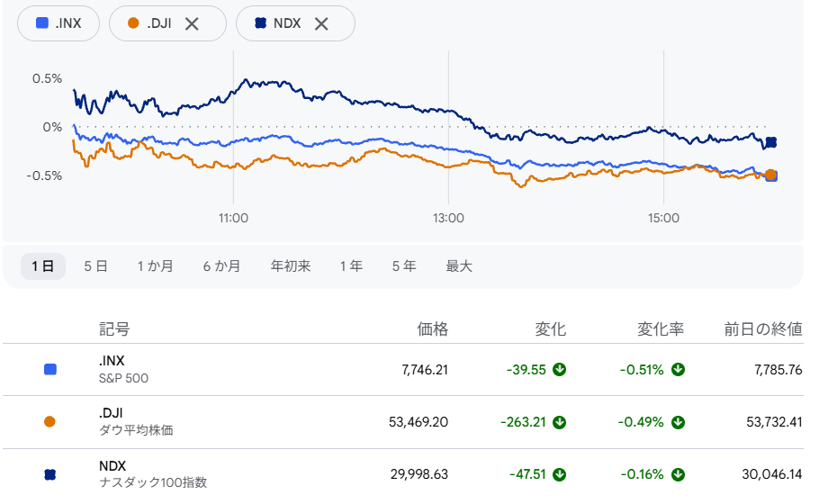Switch to 5年 time range
The height and width of the screenshot is (504, 819).
click(x=404, y=266)
